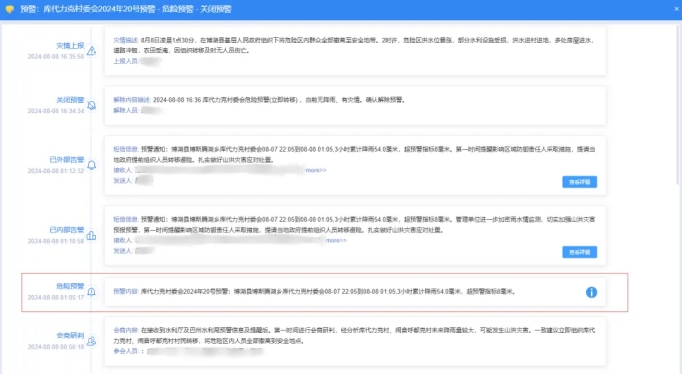Image resolution: width=682 pixels, height=374 pixels.
Task: Click the shield icon in title bar
Action: (10, 9)
